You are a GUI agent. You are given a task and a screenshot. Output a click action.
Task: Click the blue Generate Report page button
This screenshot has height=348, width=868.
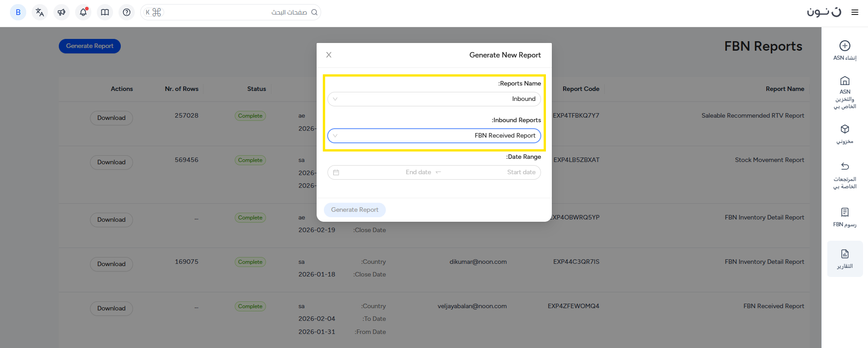click(90, 46)
